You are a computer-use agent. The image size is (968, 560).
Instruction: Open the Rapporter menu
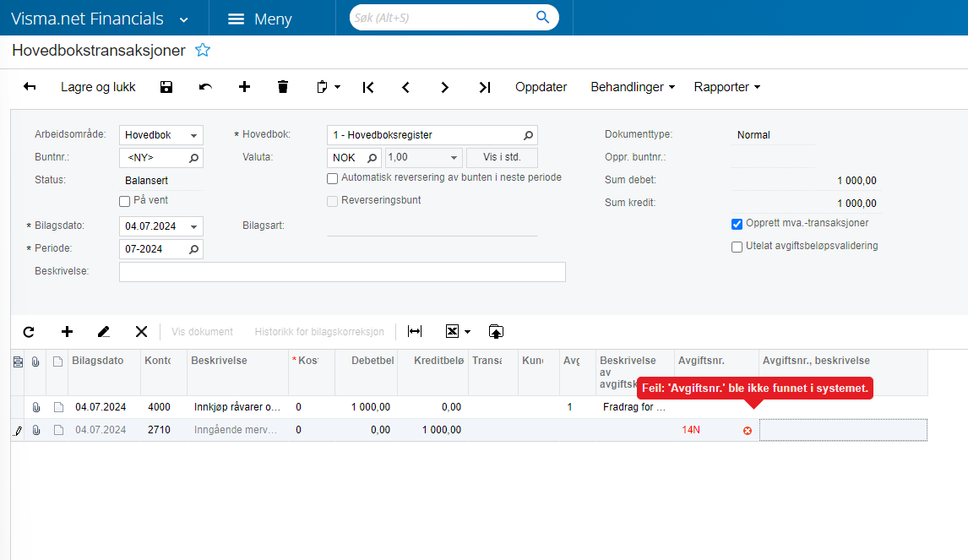pos(727,87)
